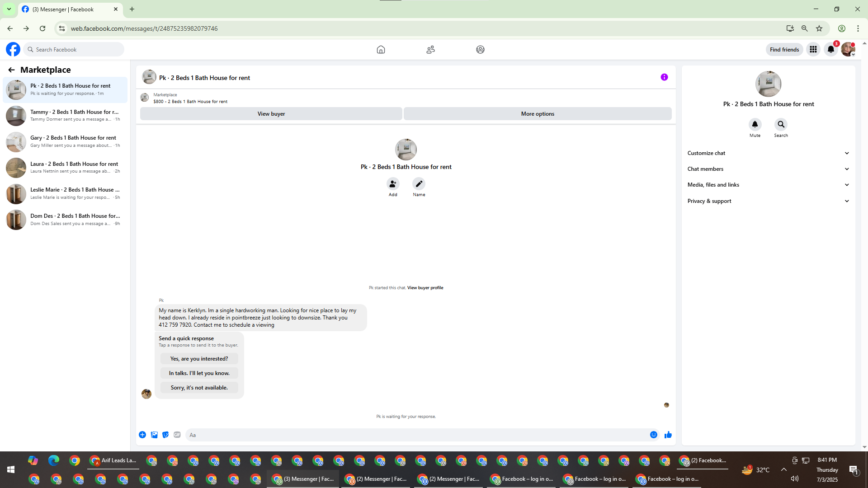
Task: Attach a photo with the image icon
Action: 154,435
